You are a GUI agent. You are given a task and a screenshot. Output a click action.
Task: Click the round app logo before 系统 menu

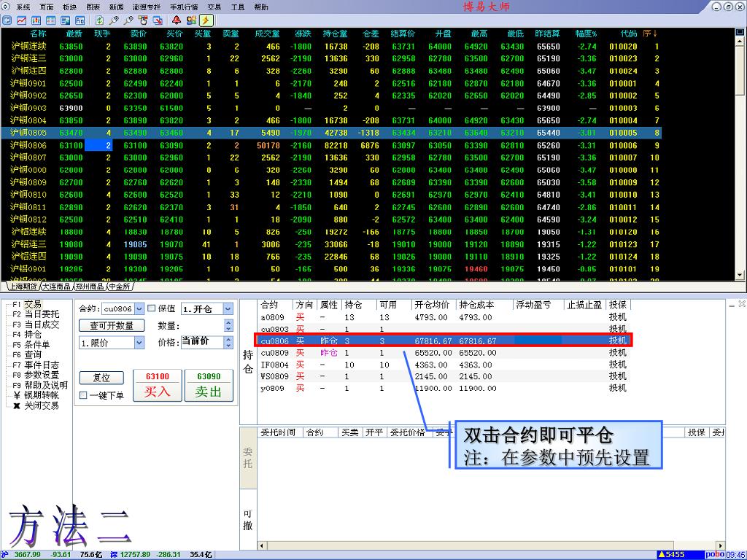pyautogui.click(x=6, y=6)
